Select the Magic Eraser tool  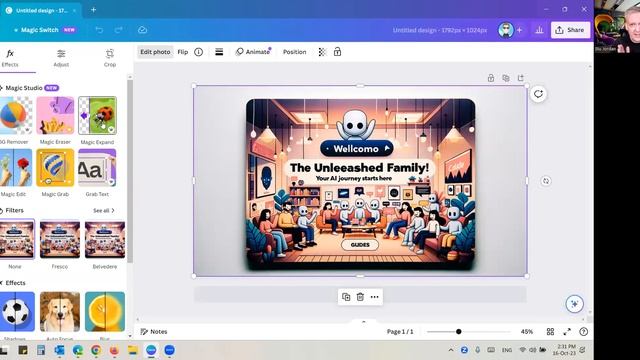(x=56, y=116)
